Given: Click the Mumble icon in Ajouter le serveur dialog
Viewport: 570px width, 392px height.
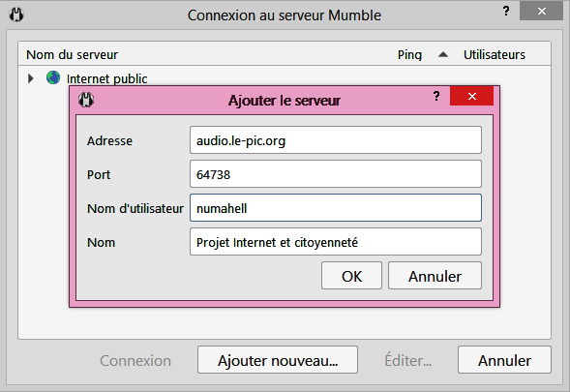Looking at the screenshot, I should (x=86, y=100).
